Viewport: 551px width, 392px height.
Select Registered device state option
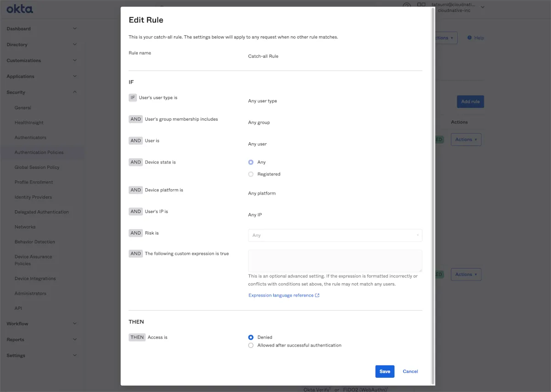click(x=251, y=174)
